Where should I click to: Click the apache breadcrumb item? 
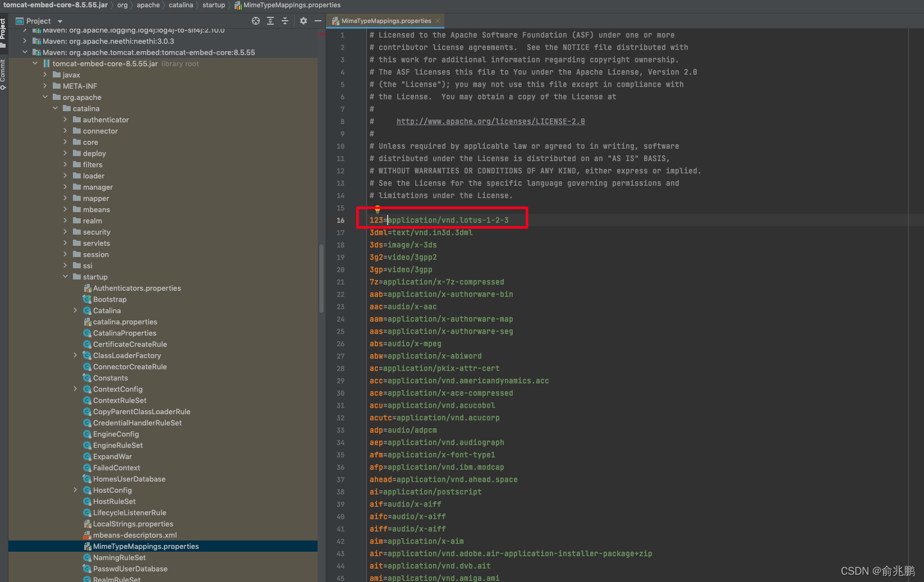pos(148,5)
